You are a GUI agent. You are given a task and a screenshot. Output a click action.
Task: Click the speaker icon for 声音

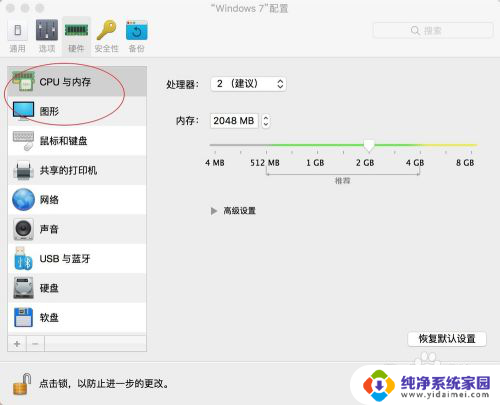23,229
